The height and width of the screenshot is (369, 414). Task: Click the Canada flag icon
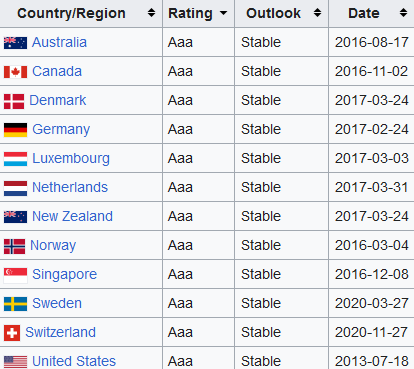(x=15, y=72)
